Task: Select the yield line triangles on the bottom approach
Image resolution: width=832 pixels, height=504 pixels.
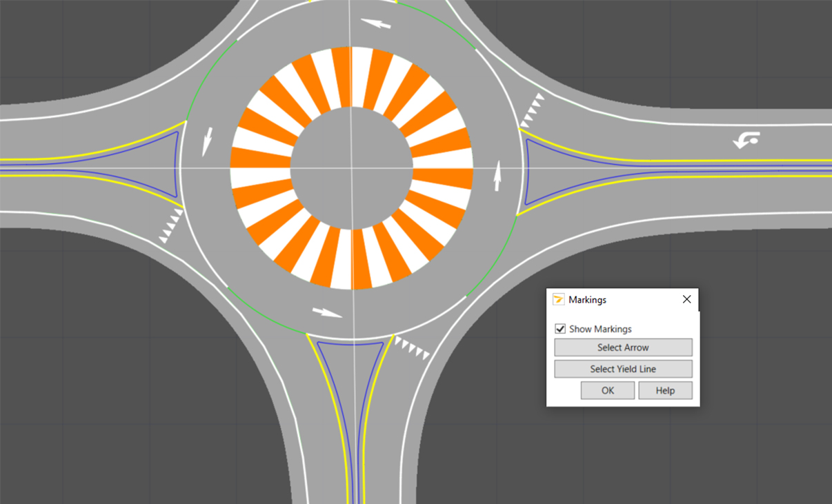Action: pos(412,346)
